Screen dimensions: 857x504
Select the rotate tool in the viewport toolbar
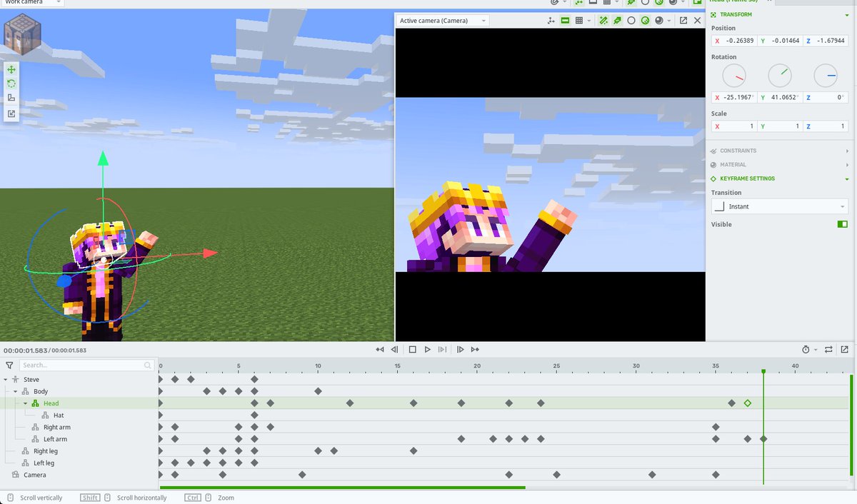click(x=11, y=84)
